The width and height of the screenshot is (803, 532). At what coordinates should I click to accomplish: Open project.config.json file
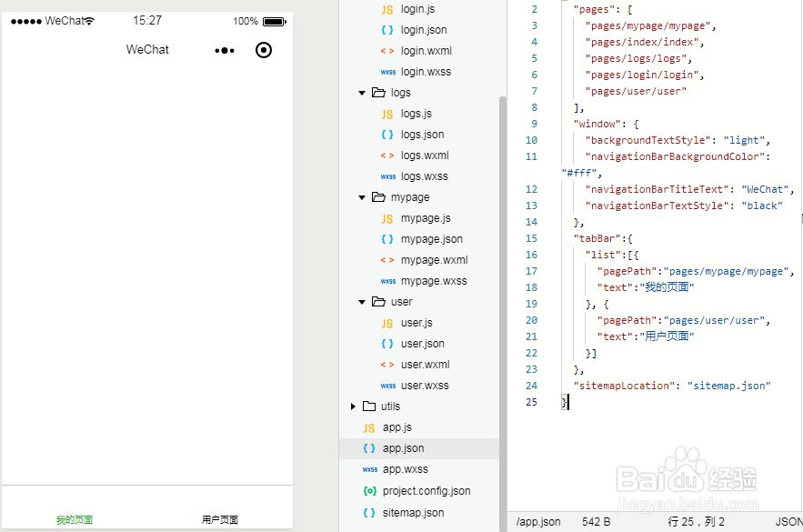(427, 491)
